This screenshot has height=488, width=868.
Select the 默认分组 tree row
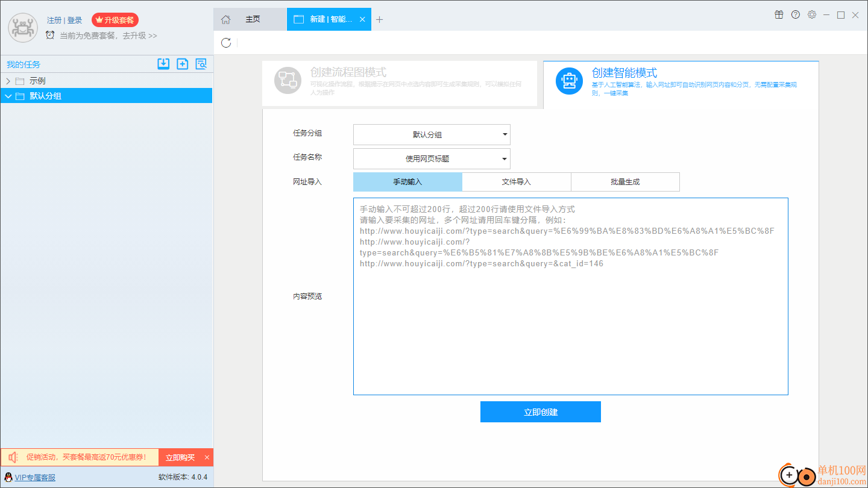106,96
